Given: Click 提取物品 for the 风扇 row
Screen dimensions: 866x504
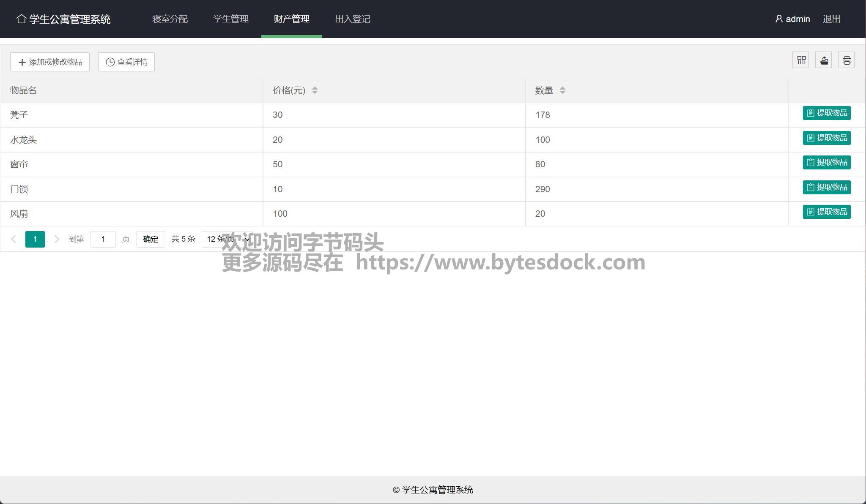Looking at the screenshot, I should coord(827,212).
